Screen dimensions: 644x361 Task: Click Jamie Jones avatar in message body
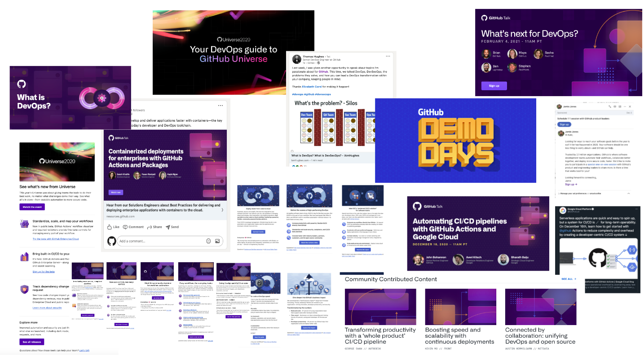click(x=560, y=133)
